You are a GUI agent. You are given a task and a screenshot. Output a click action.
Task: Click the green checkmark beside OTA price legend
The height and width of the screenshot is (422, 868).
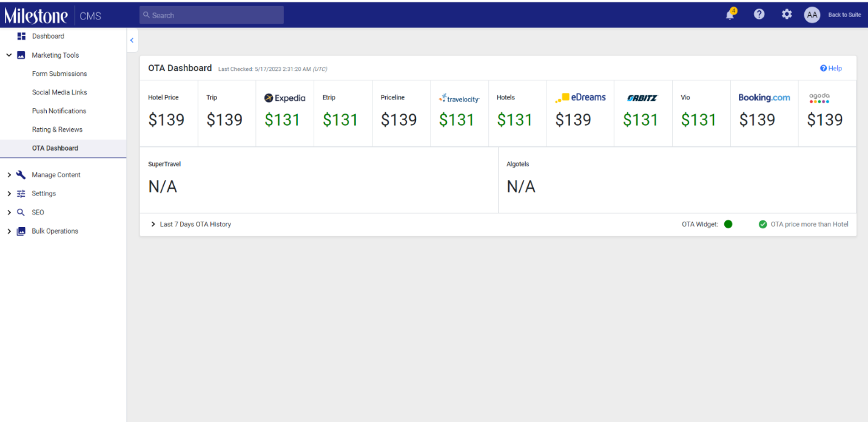pos(763,224)
